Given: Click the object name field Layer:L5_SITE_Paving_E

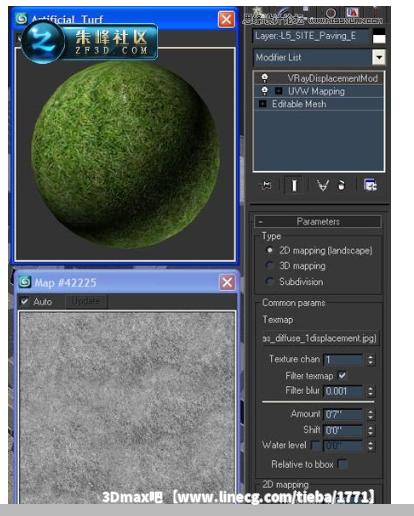Looking at the screenshot, I should 311,36.
